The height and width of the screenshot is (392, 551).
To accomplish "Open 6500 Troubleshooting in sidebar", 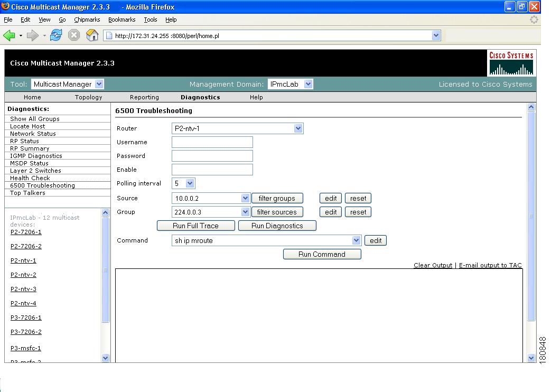I will (x=42, y=185).
